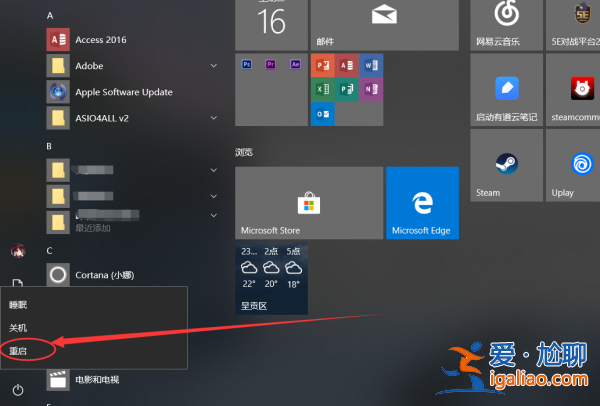Open the steamcommunity tile
Viewport: 600px width, 406px height.
[x=573, y=90]
